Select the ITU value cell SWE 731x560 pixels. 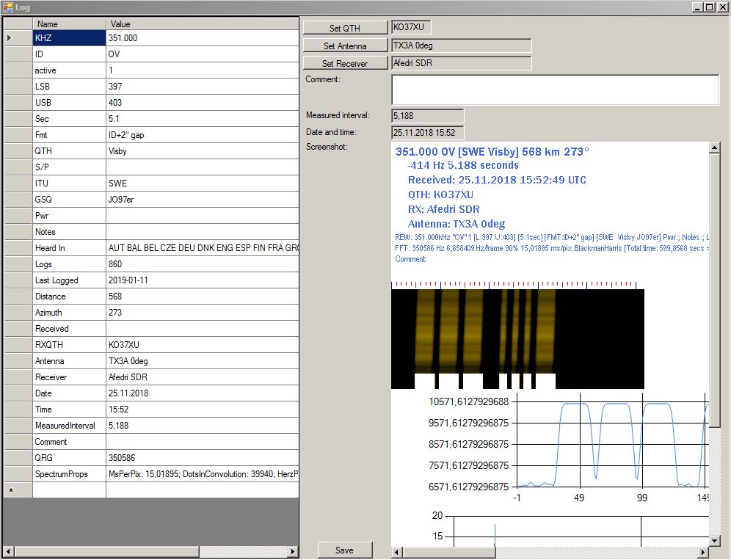pyautogui.click(x=203, y=183)
